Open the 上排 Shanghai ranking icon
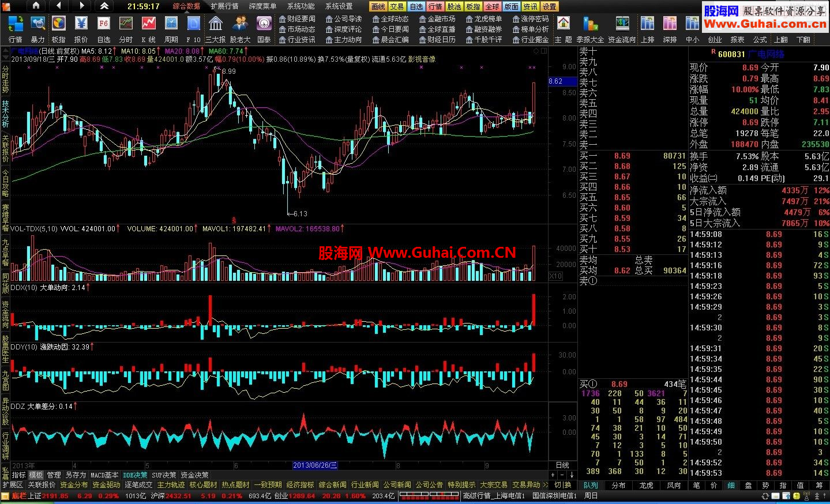830x504 pixels. pyautogui.click(x=648, y=29)
